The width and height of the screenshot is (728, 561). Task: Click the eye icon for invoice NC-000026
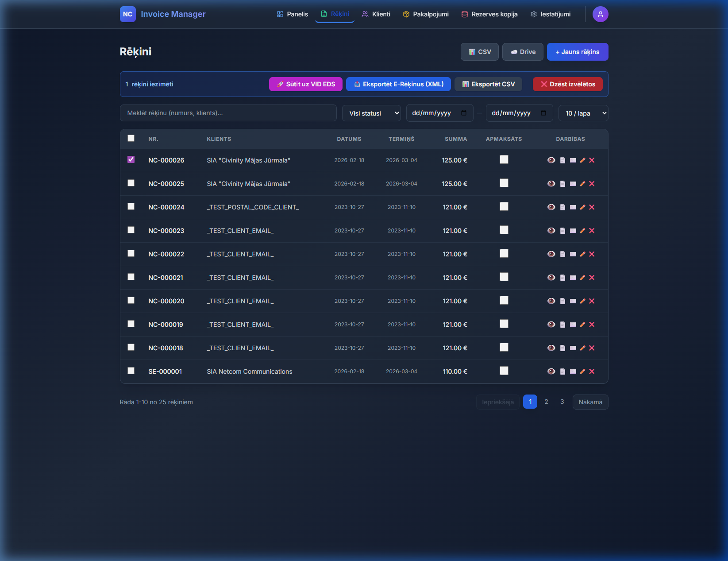pyautogui.click(x=551, y=160)
